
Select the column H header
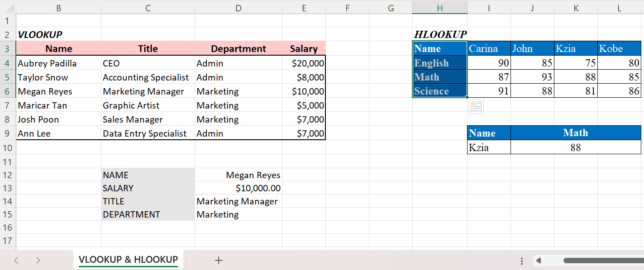440,8
